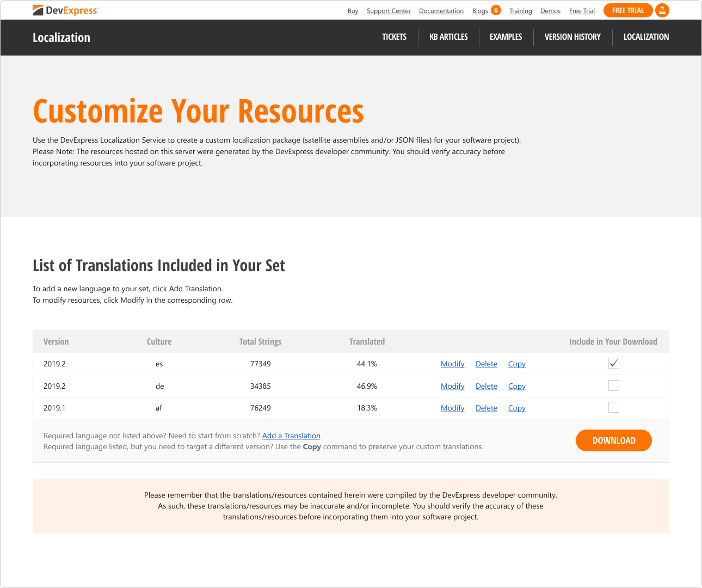This screenshot has width=702, height=588.
Task: Click the orange FREE TRIAL button
Action: (x=628, y=10)
